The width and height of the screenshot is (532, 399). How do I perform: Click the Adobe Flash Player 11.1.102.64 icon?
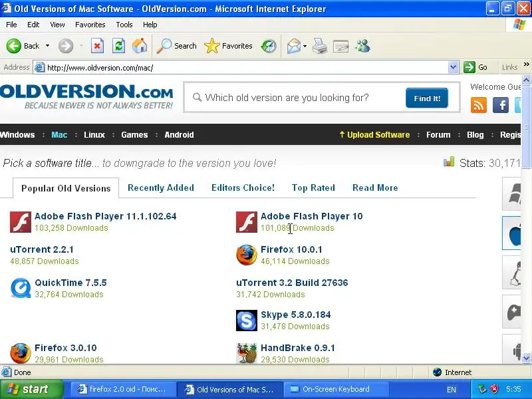[21, 222]
